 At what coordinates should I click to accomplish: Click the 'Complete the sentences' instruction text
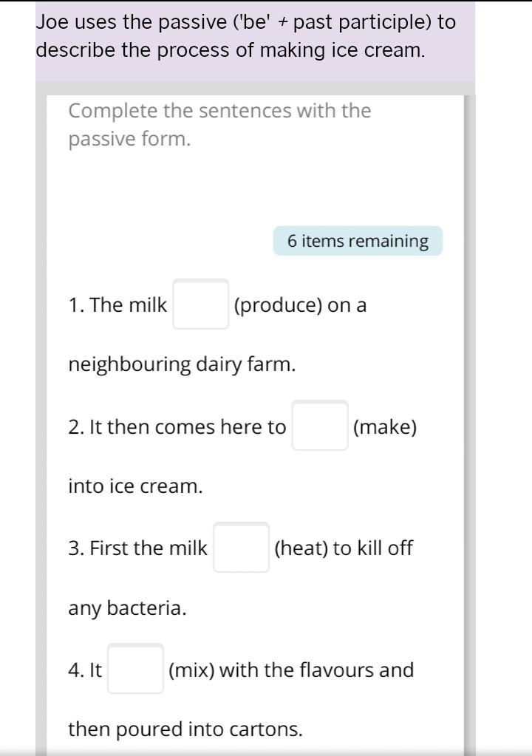tap(219, 124)
